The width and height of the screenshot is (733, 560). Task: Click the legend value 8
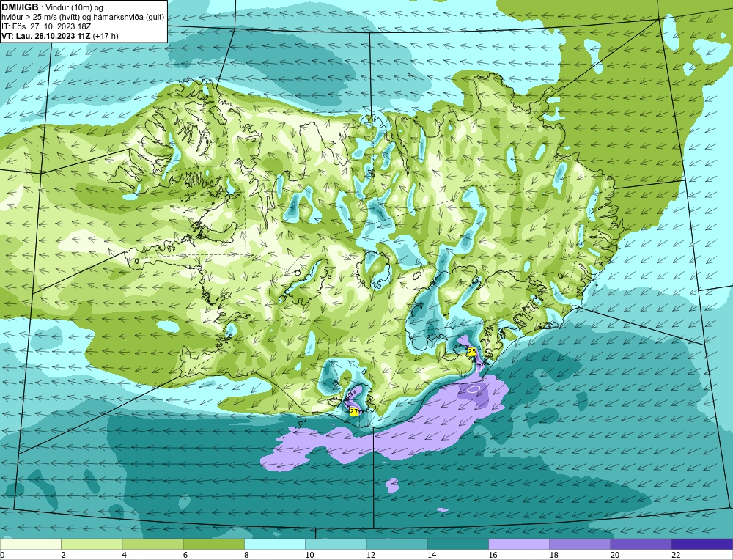click(x=246, y=555)
